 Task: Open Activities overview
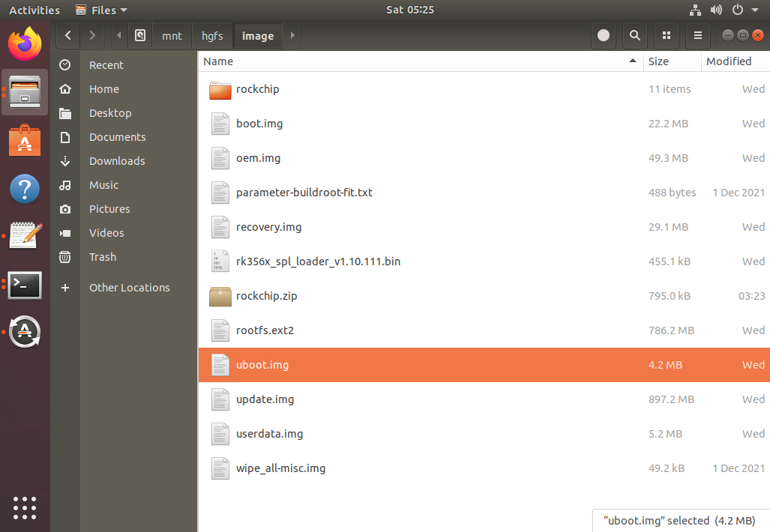34,10
